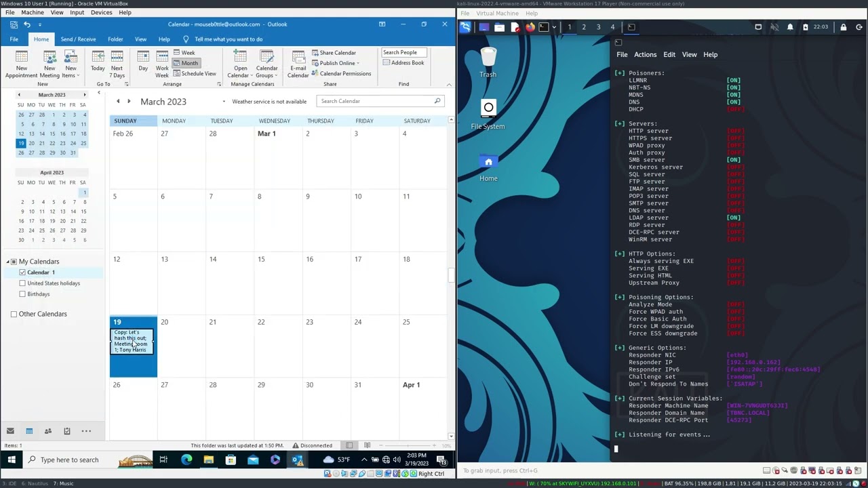868x488 pixels.
Task: Toggle the My Calendars group checkbox
Action: (x=14, y=262)
